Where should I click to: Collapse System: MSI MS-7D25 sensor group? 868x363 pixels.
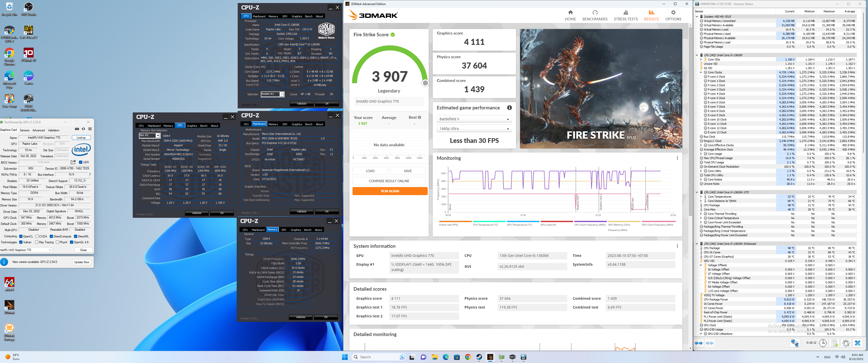click(696, 16)
